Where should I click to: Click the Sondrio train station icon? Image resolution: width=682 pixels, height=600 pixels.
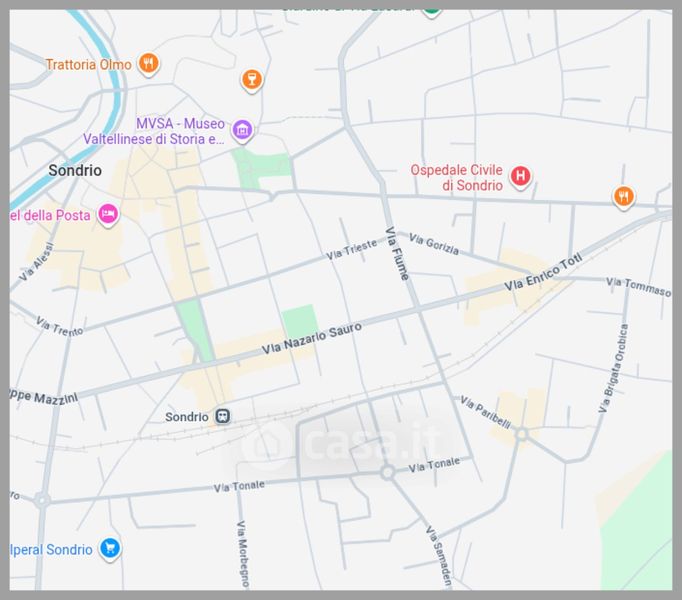pyautogui.click(x=222, y=416)
